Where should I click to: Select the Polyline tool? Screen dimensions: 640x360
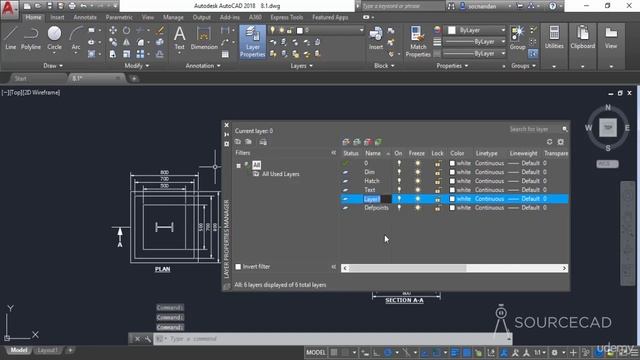[x=31, y=38]
